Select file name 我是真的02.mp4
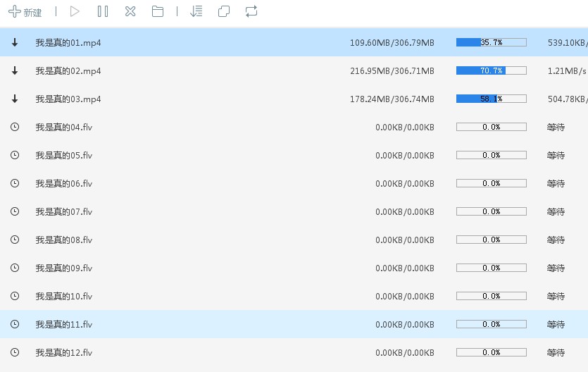Image resolution: width=588 pixels, height=372 pixels. coord(68,71)
